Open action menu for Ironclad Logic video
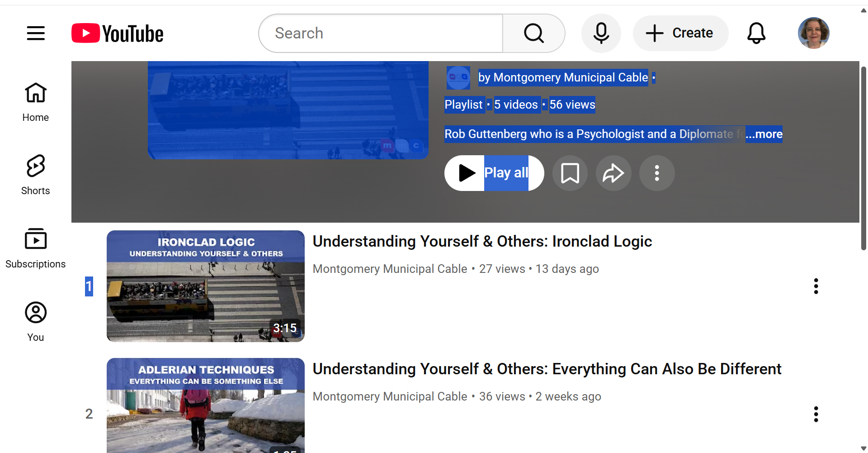This screenshot has height=453, width=868. 816,286
